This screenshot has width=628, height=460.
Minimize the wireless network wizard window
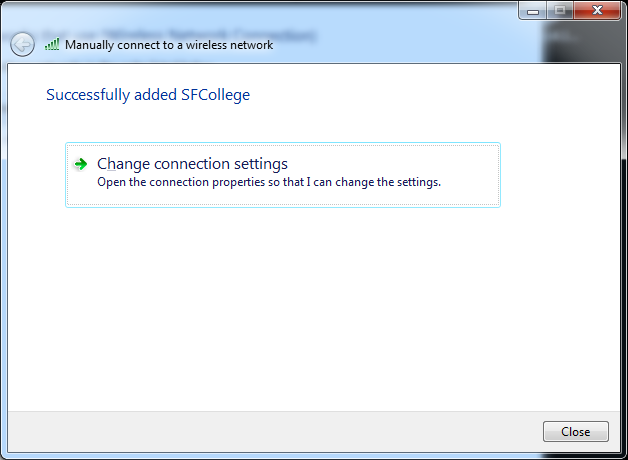click(533, 10)
